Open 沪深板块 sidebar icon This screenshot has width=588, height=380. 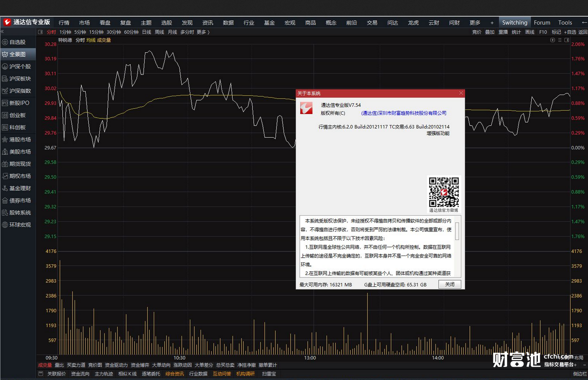pyautogui.click(x=5, y=79)
